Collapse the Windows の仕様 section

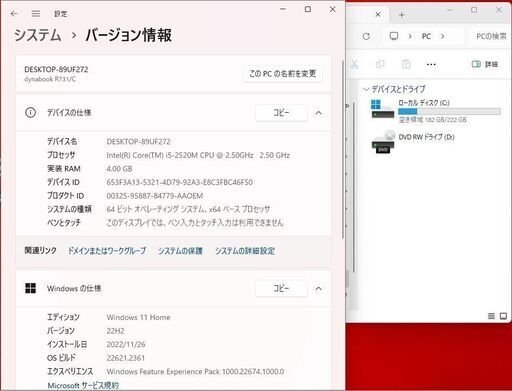319,288
